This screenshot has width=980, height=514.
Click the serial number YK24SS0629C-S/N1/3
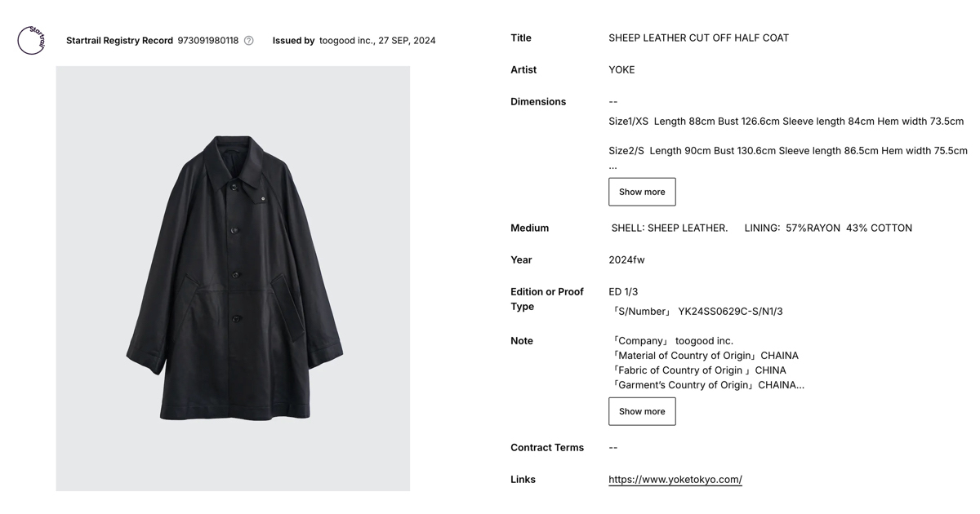730,312
